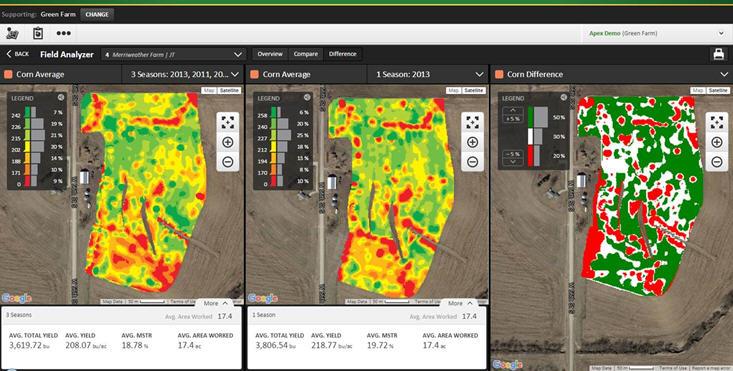
Task: Open the clipboard icon in top toolbar
Action: click(38, 34)
